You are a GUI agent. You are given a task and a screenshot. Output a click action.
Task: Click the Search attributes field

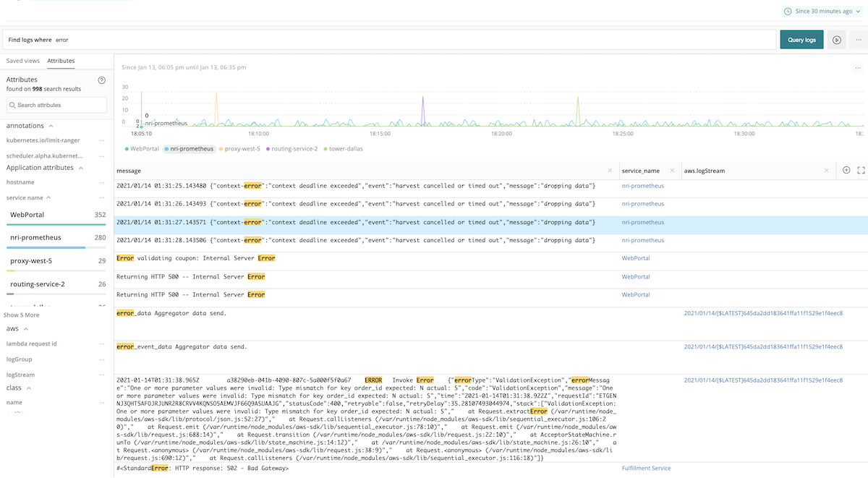point(56,105)
